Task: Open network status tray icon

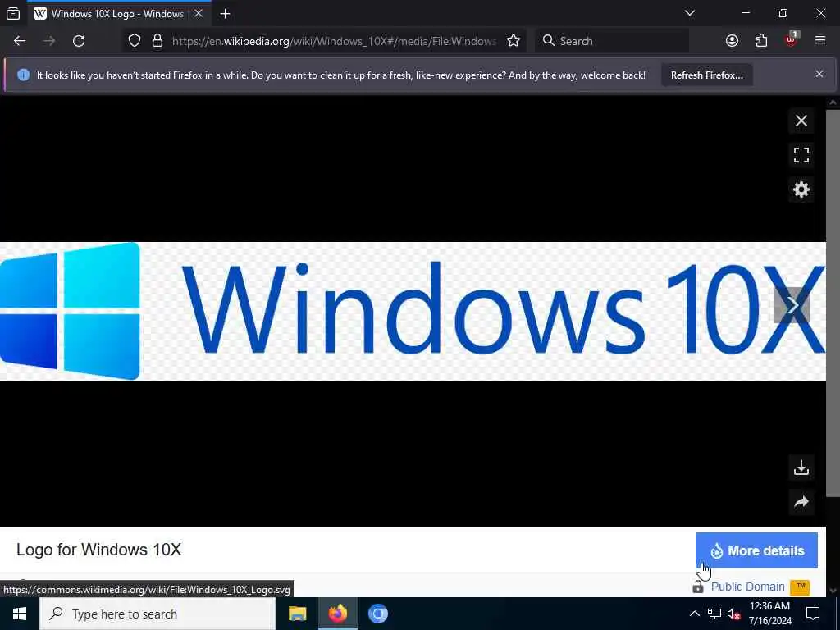Action: pos(714,614)
